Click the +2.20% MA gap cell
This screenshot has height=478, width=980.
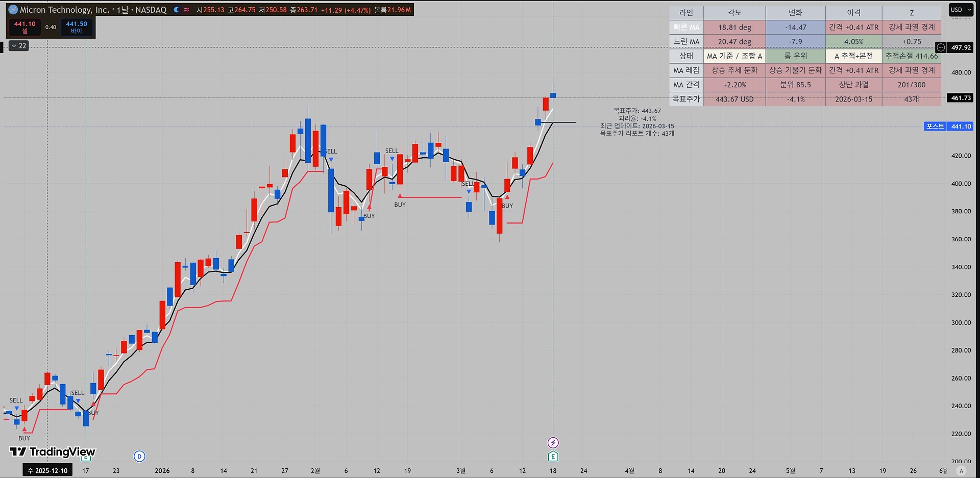click(x=734, y=85)
